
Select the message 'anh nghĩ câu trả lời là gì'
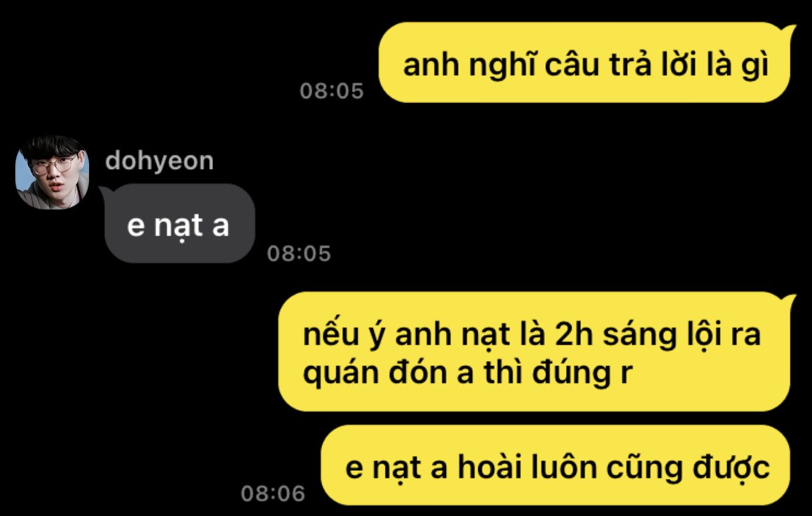(x=585, y=63)
